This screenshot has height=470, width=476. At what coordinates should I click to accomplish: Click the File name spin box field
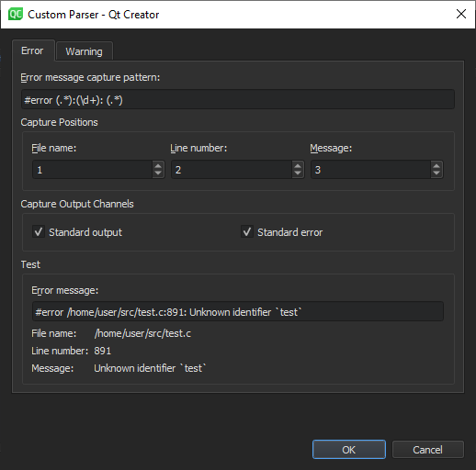click(93, 169)
